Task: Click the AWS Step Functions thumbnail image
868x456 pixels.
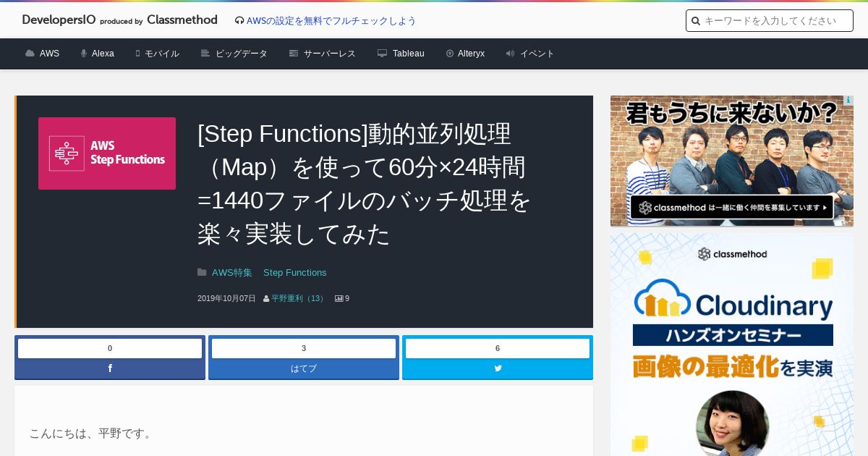Action: tap(107, 153)
